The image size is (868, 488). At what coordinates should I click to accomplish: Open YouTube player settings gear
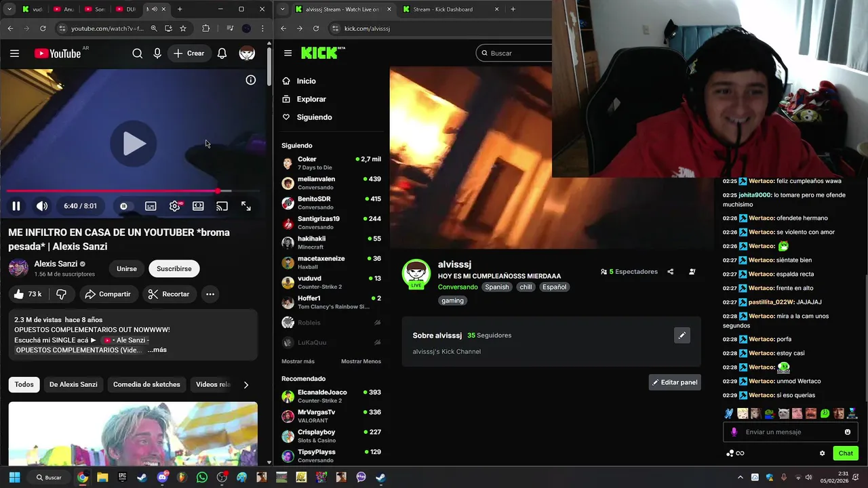pos(175,206)
